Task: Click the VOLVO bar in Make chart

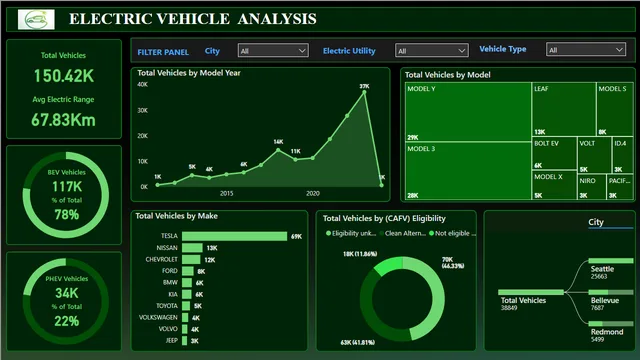Action: (x=185, y=329)
